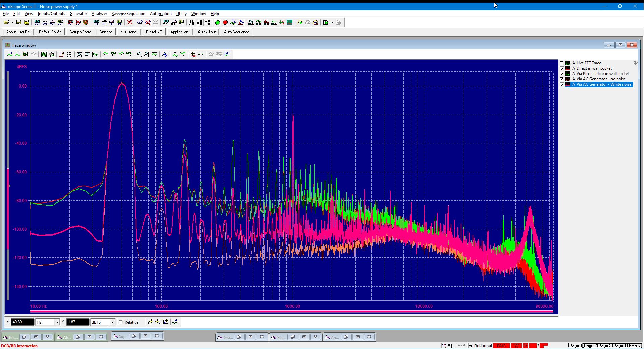The image size is (644, 349).
Task: Click the add trace icon in Trace window
Action: coord(10,54)
